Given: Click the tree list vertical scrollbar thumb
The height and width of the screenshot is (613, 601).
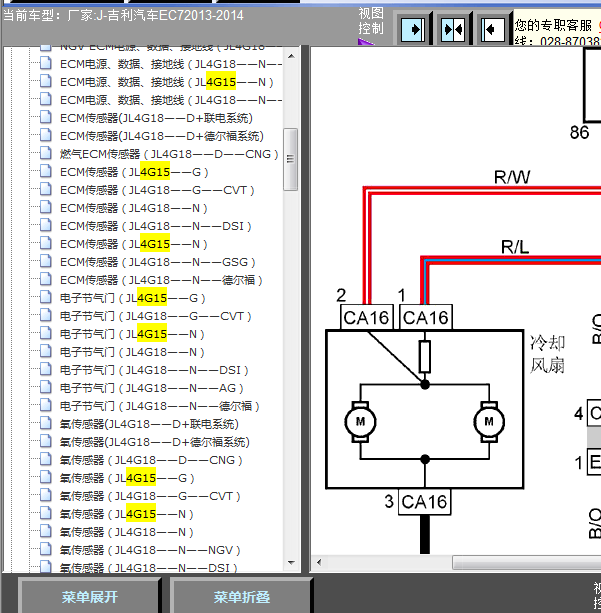Looking at the screenshot, I should [x=291, y=160].
